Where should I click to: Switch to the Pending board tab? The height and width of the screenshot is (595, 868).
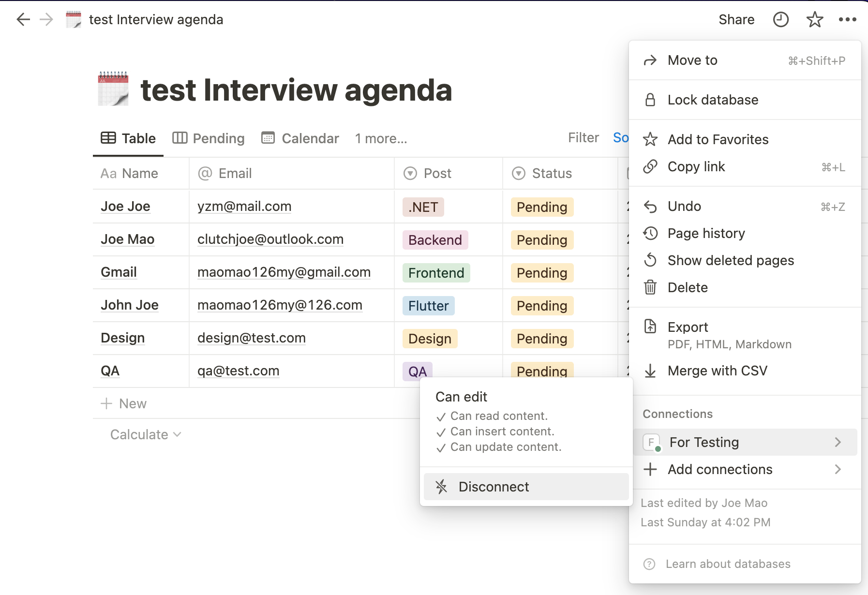point(209,138)
